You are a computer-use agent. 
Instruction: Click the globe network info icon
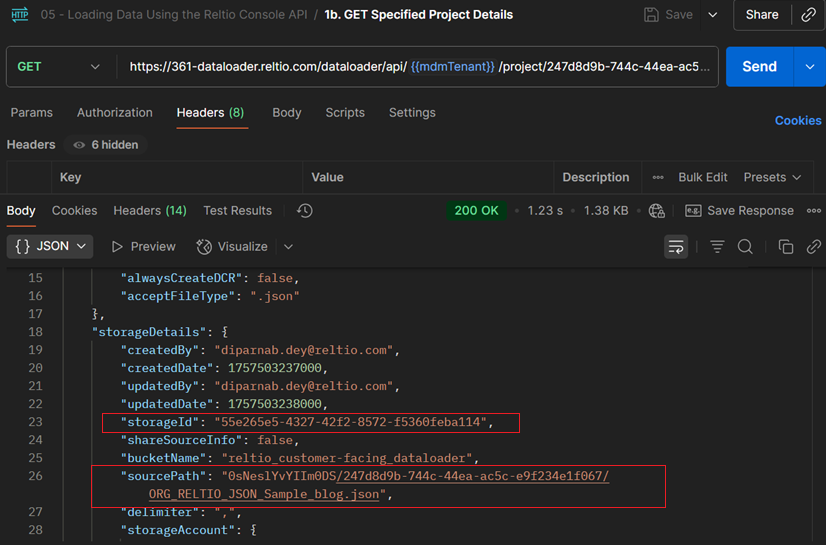pos(657,211)
